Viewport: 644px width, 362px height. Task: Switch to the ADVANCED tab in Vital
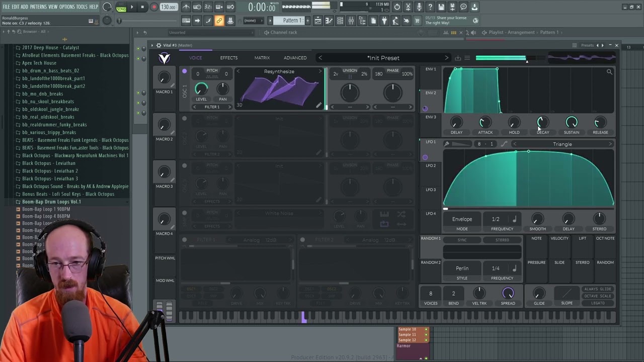click(295, 58)
